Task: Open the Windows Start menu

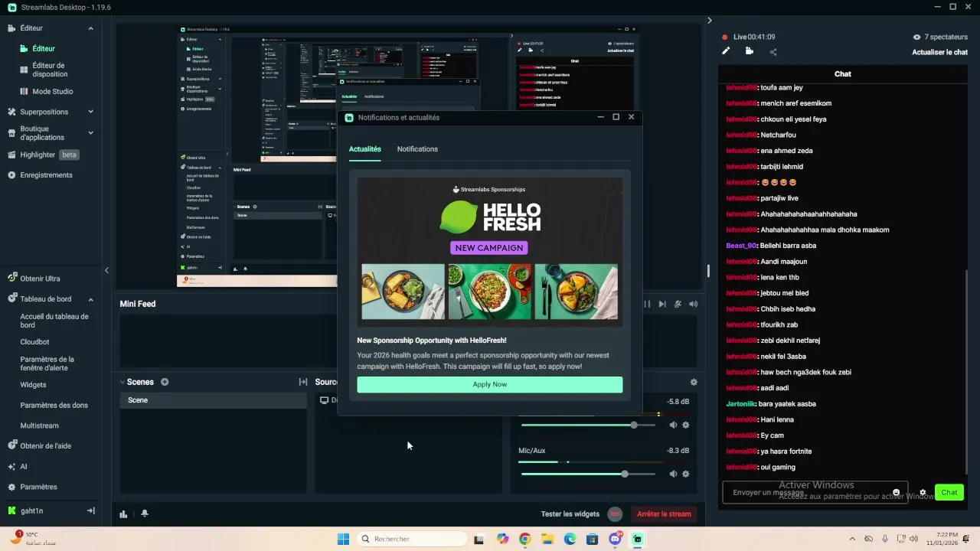Action: coord(343,539)
